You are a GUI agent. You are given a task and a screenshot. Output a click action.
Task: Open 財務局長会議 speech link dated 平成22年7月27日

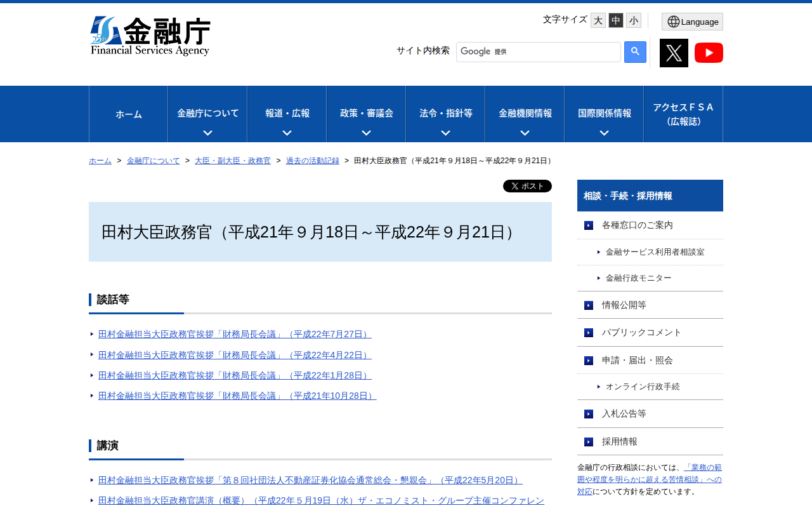[x=235, y=334]
